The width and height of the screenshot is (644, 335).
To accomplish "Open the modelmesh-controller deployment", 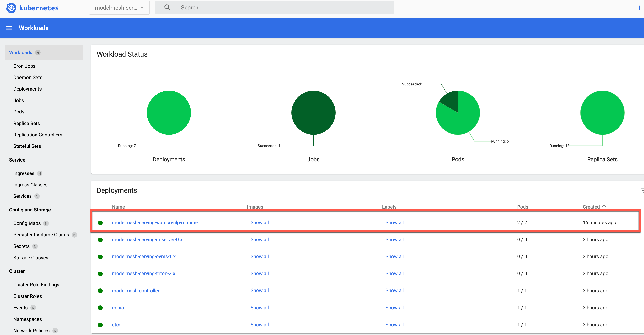I will pyautogui.click(x=136, y=290).
